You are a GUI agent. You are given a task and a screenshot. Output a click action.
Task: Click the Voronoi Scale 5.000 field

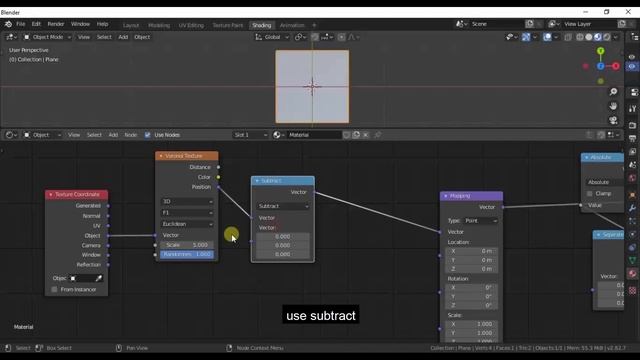pos(187,245)
